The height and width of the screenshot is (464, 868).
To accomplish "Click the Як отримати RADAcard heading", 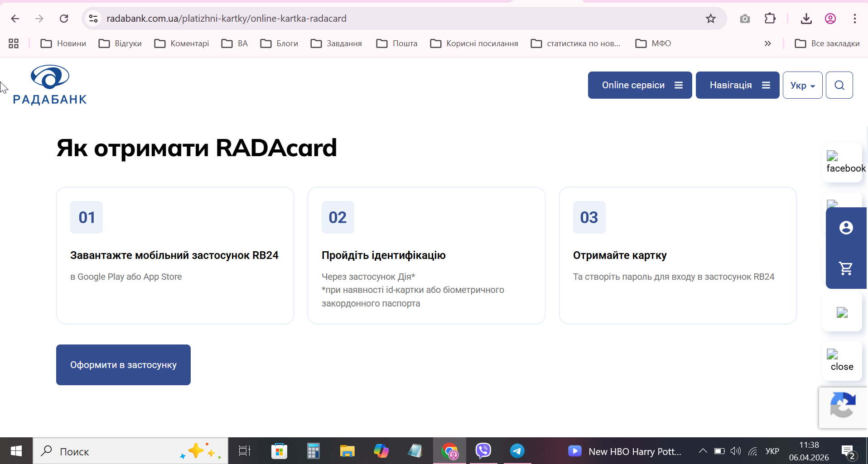I will point(197,148).
